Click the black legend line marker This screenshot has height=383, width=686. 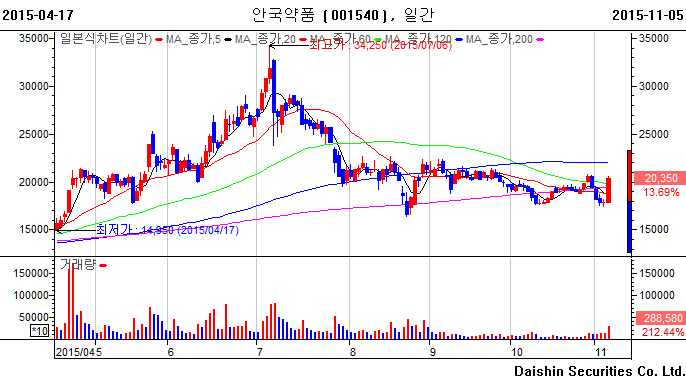[x=228, y=40]
